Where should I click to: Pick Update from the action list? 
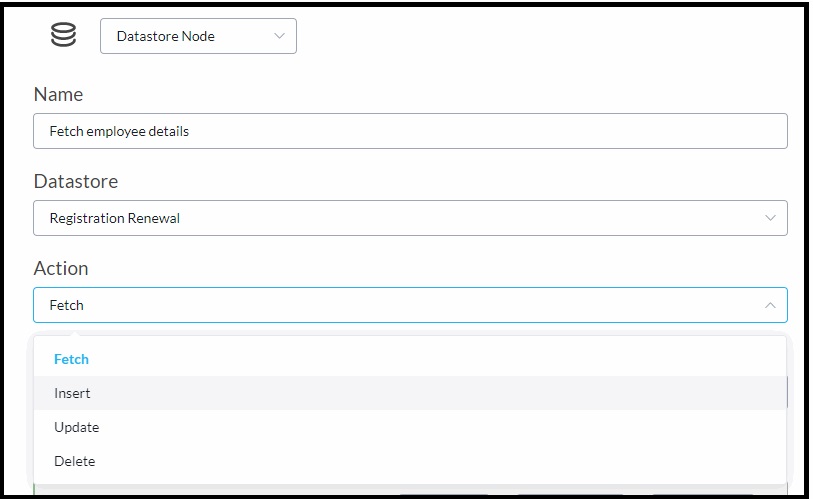click(x=410, y=427)
